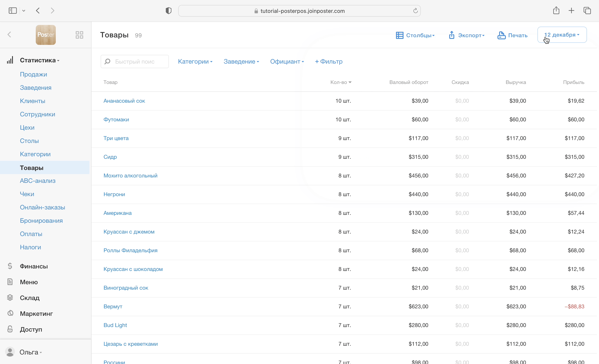Image resolution: width=599 pixels, height=364 pixels.
Task: Open the Официант filter dropdown
Action: click(x=287, y=61)
